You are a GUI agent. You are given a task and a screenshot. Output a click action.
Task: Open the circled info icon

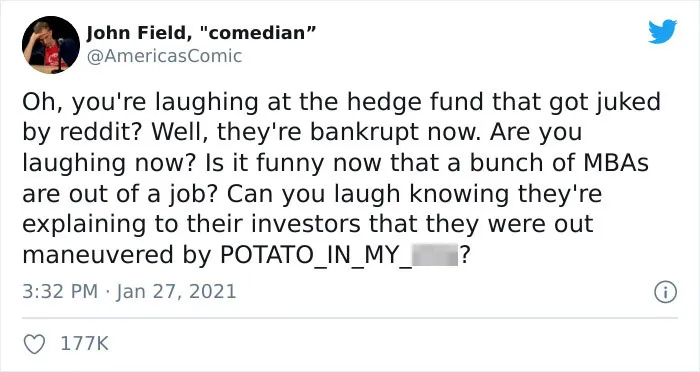[x=665, y=293]
